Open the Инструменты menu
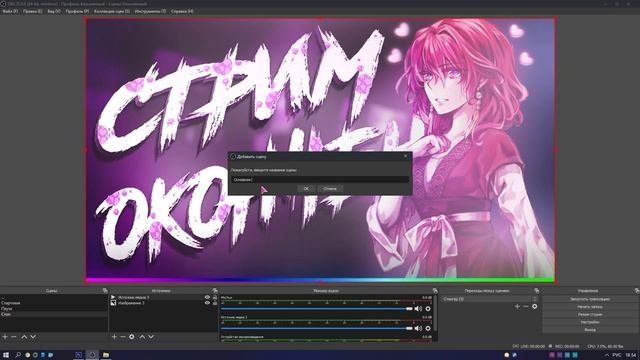The width and height of the screenshot is (640, 360). pos(150,11)
